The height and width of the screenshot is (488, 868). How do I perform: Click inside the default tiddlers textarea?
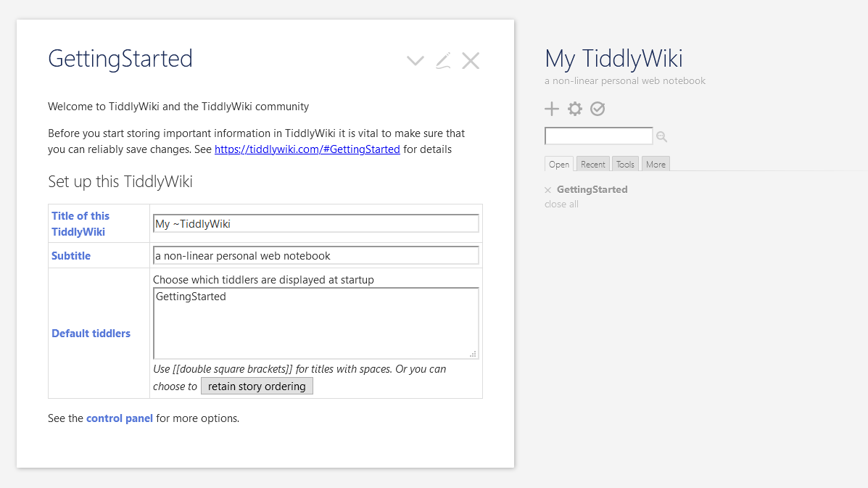click(x=315, y=323)
